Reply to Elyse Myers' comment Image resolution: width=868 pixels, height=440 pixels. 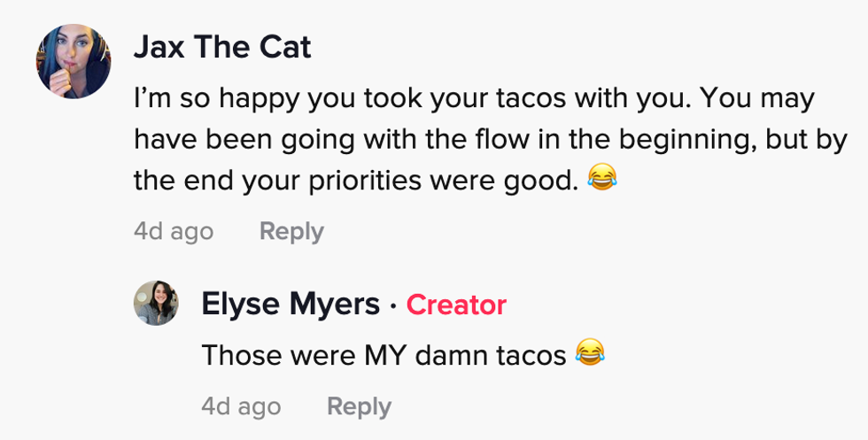(359, 407)
